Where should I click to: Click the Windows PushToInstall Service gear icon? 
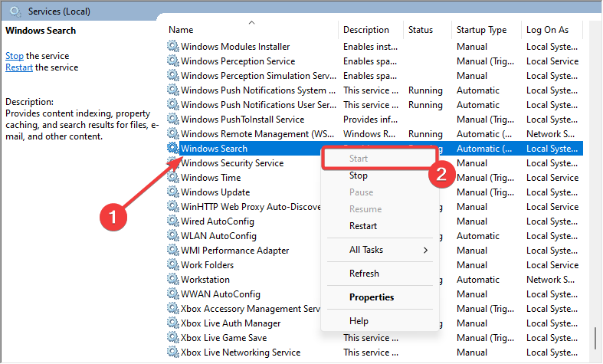click(172, 119)
